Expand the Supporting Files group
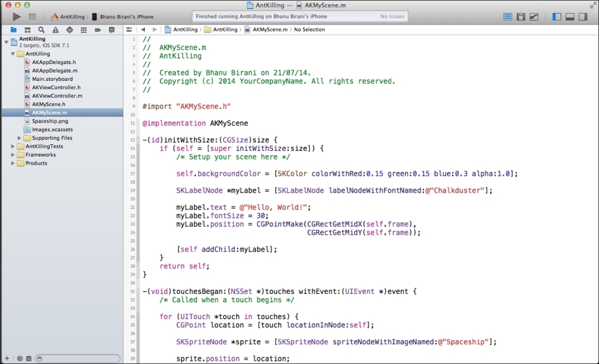Viewport: 599px width, 364px height. [19, 138]
